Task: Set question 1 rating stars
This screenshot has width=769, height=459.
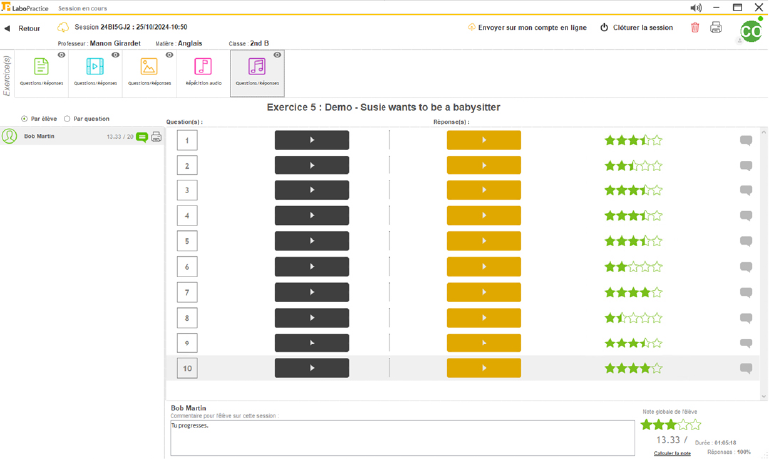Action: (x=634, y=141)
